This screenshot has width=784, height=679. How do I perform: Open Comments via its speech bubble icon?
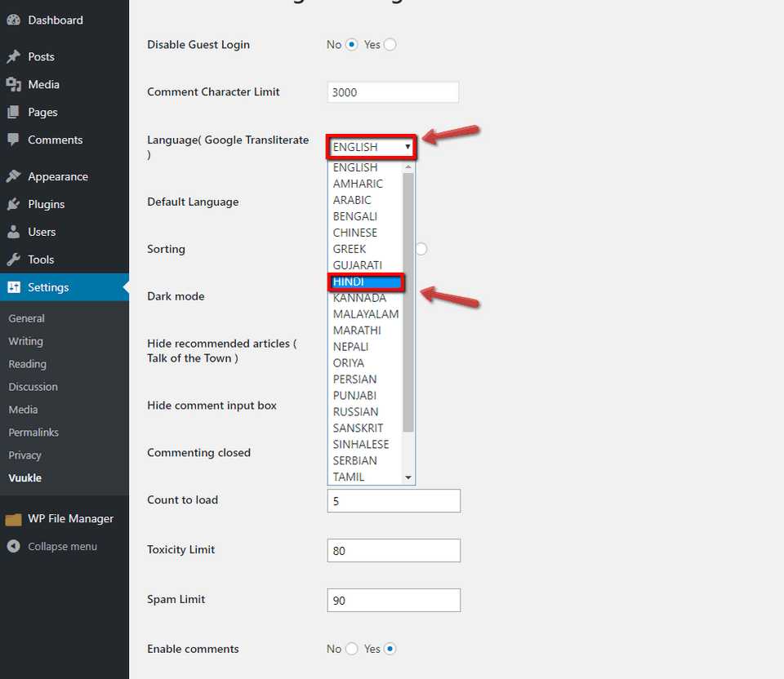point(15,140)
